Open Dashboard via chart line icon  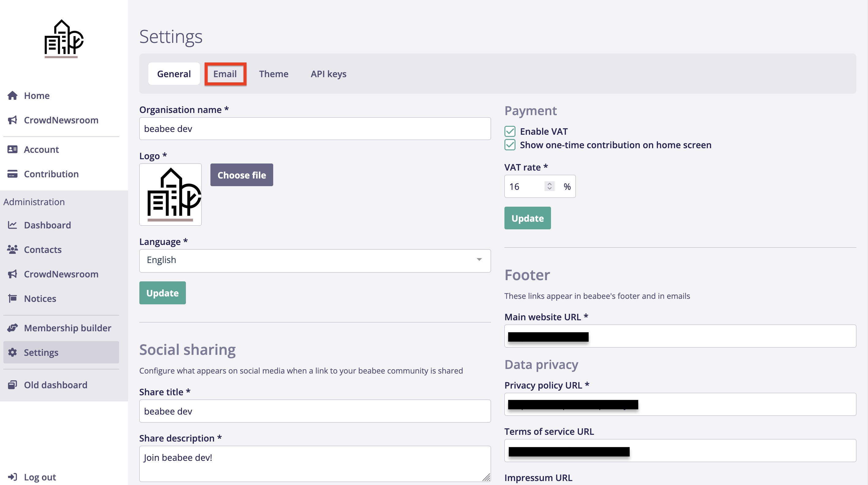pos(13,225)
